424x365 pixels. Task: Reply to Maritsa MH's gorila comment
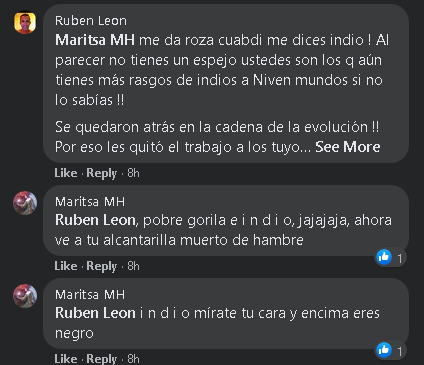[102, 266]
